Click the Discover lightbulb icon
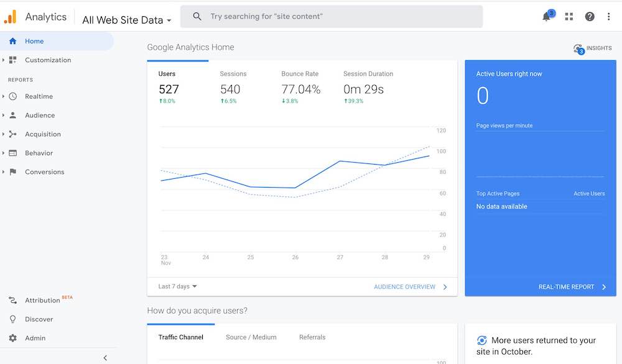The image size is (622, 364). click(x=12, y=319)
